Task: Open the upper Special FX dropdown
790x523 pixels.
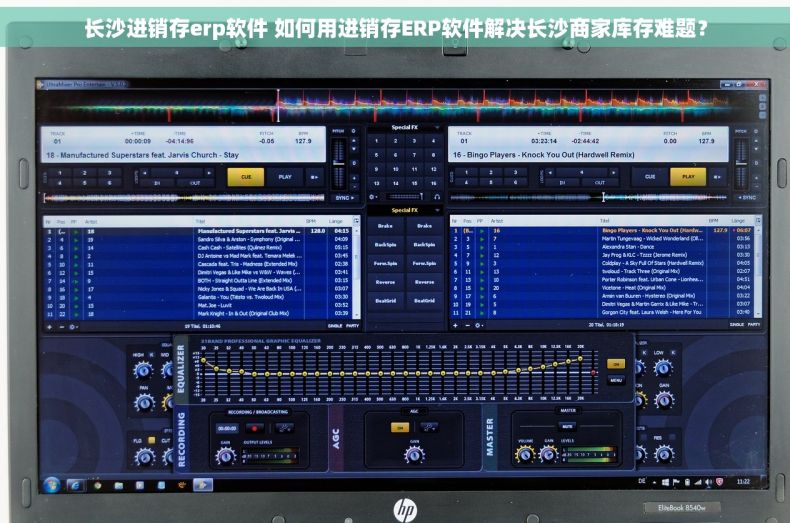Action: [x=437, y=127]
